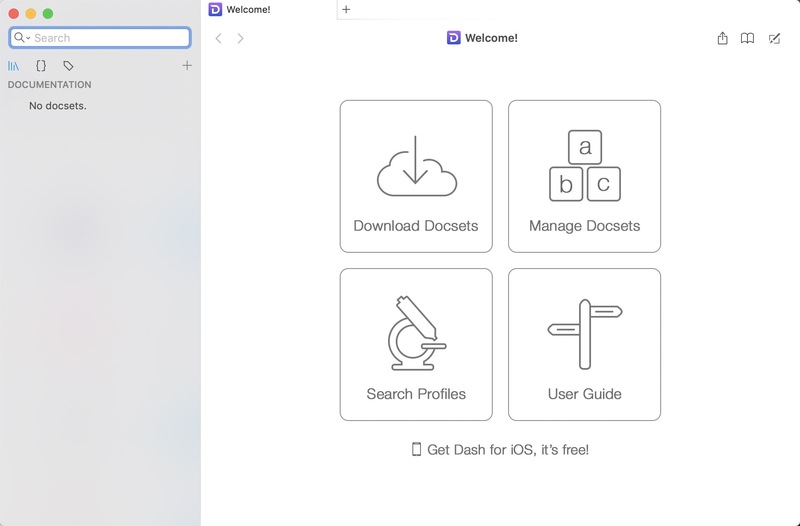Viewport: 800px width, 526px height.
Task: Focus the Search input field
Action: point(100,38)
